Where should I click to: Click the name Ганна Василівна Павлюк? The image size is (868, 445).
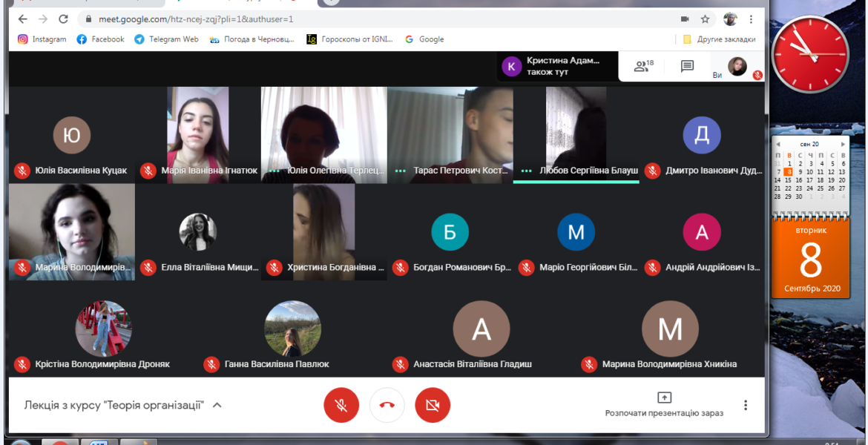tap(277, 364)
